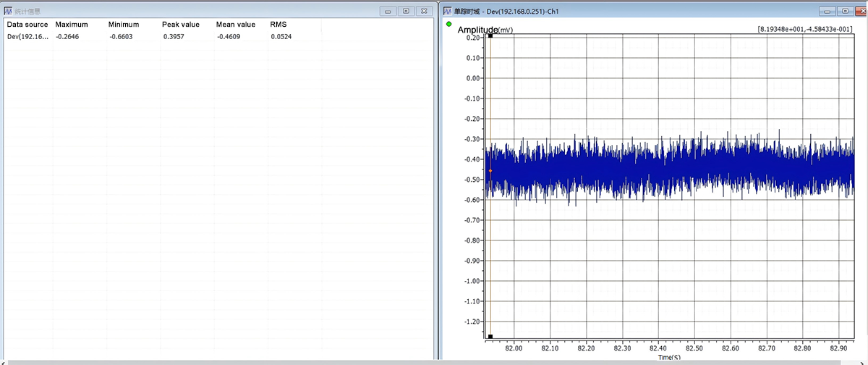Select the top black cursor handle on chart
The width and height of the screenshot is (868, 365).
point(490,35)
